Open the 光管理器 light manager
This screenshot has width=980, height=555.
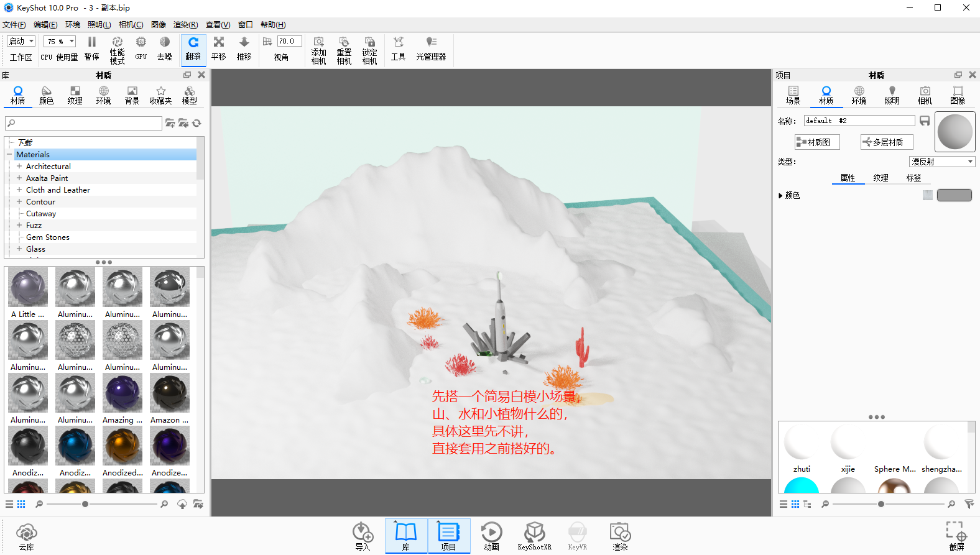431,49
